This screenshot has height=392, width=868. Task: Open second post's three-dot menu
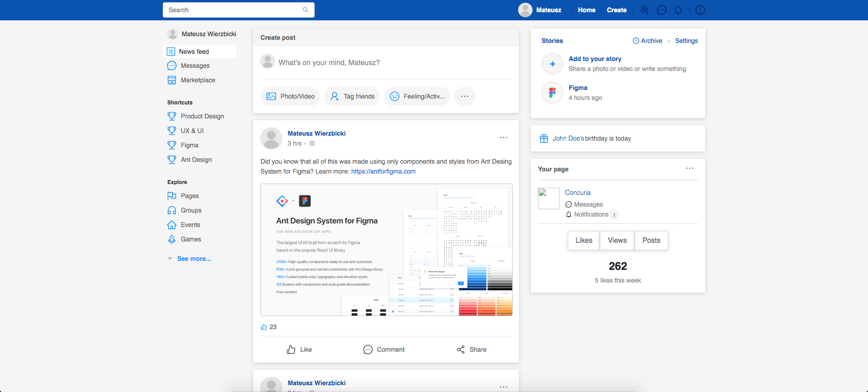[504, 387]
